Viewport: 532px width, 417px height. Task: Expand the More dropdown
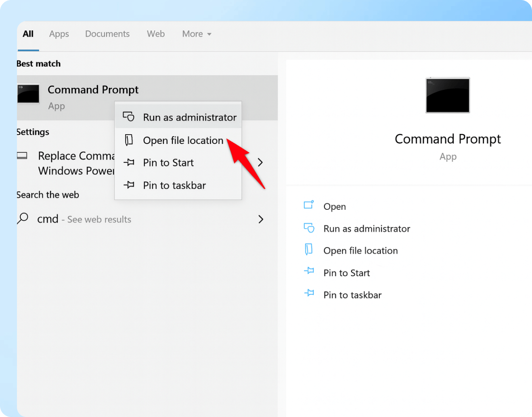(197, 34)
